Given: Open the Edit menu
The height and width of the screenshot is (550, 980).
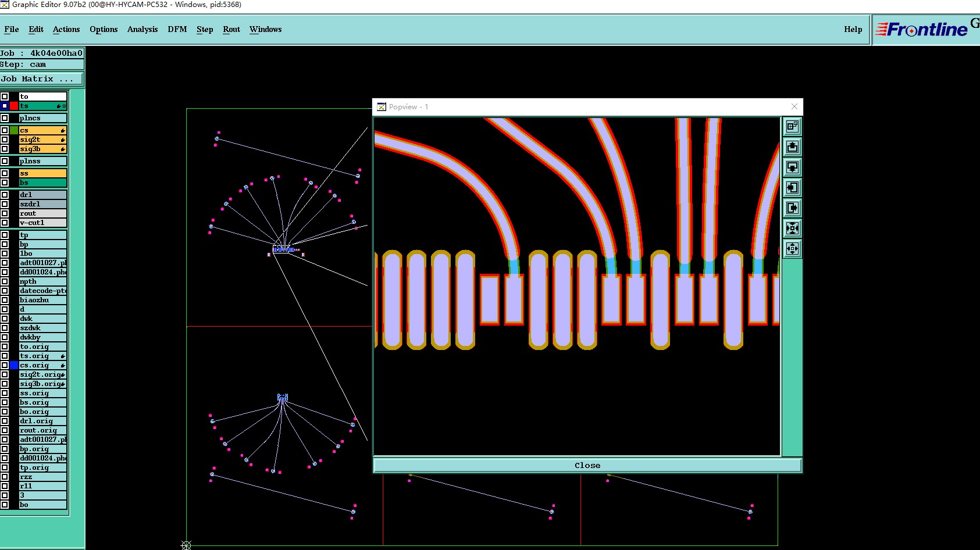Looking at the screenshot, I should [36, 29].
